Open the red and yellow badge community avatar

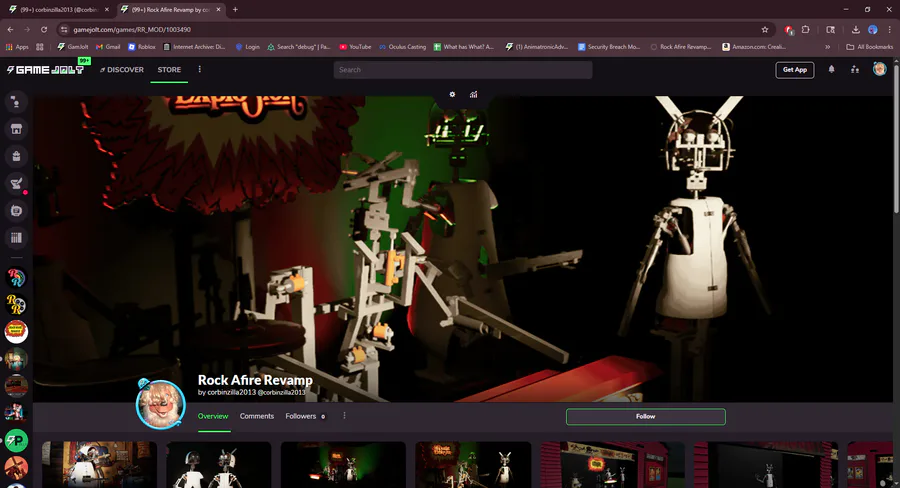click(x=16, y=332)
